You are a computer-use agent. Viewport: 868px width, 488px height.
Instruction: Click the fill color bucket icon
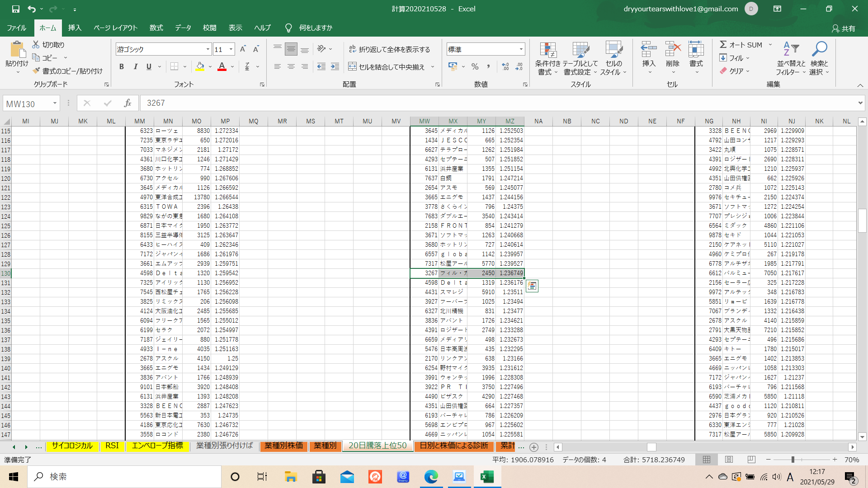click(200, 67)
